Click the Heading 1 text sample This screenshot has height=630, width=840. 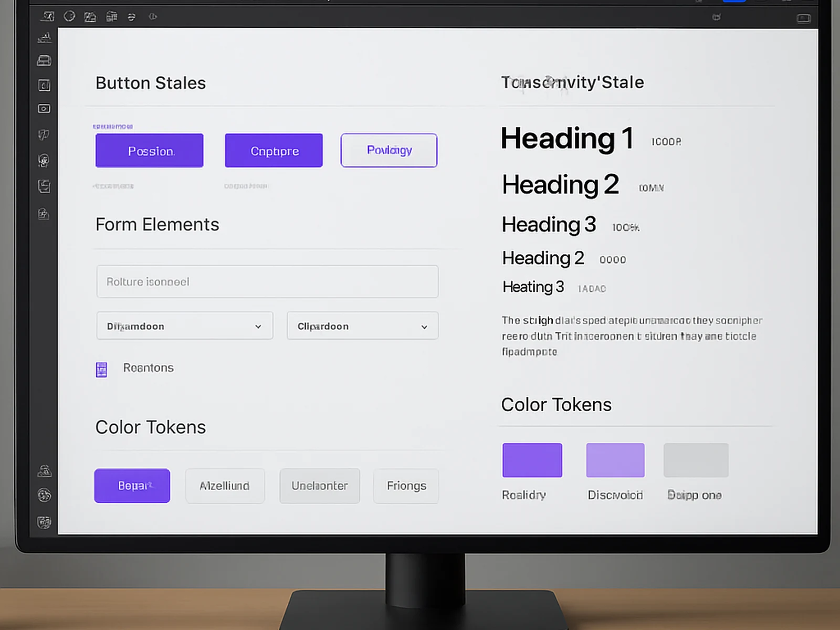(567, 139)
